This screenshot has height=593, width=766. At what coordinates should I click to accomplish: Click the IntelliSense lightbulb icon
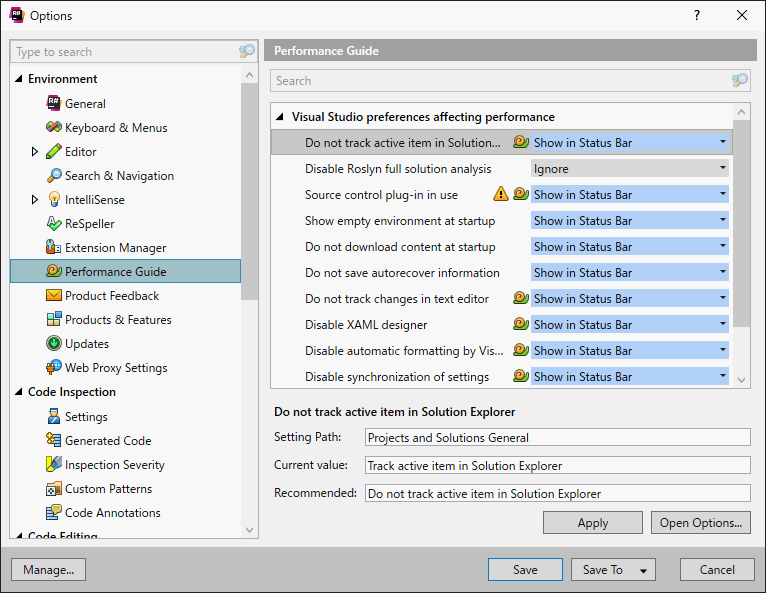(54, 199)
